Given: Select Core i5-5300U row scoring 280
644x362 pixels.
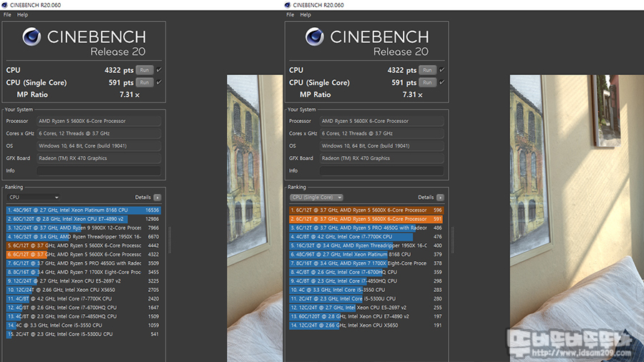Looking at the screenshot, I should [366, 299].
